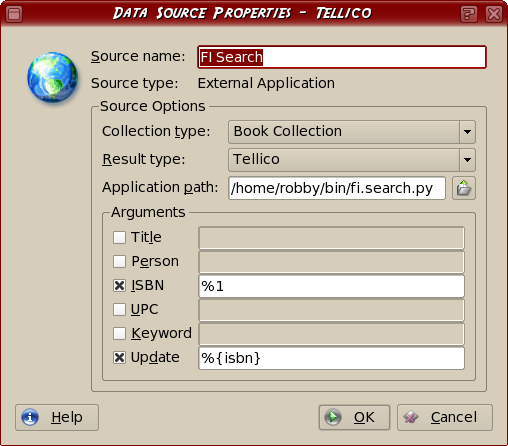508x446 pixels.
Task: Click the 'Collection type:' label
Action: pos(156,131)
